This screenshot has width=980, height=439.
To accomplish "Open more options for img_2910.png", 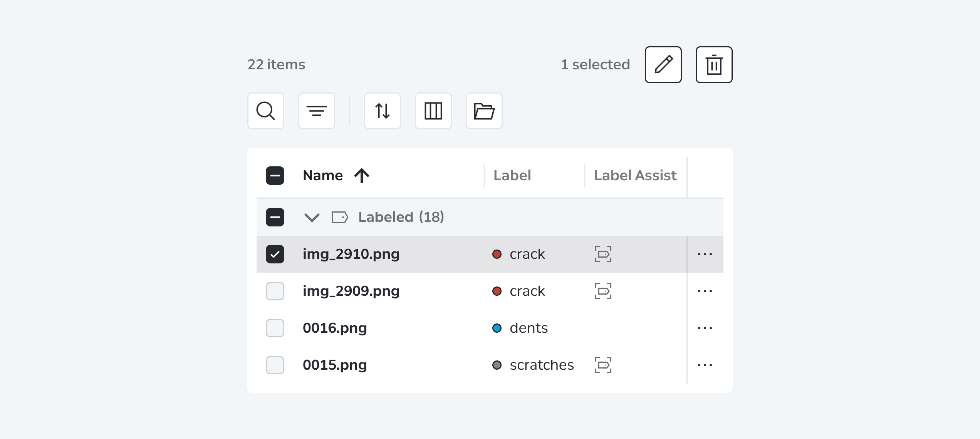I will 705,254.
